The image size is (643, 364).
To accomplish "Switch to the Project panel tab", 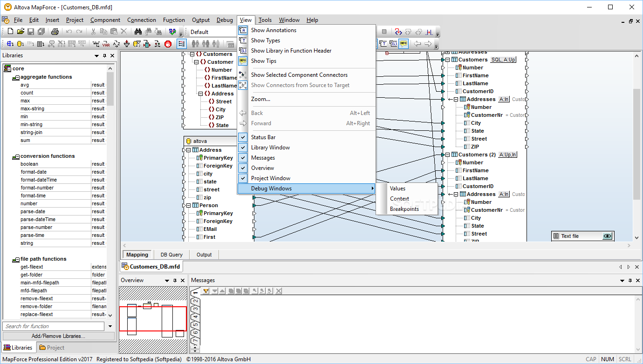I will (52, 348).
